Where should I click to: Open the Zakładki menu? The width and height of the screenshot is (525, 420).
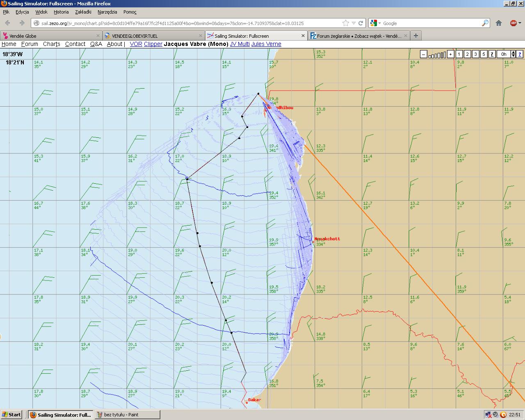(83, 12)
